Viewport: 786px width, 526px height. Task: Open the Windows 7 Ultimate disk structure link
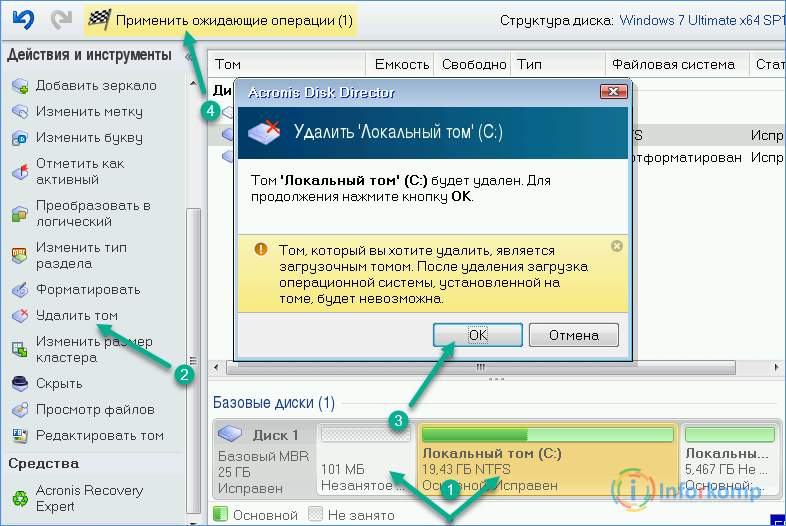(x=702, y=19)
